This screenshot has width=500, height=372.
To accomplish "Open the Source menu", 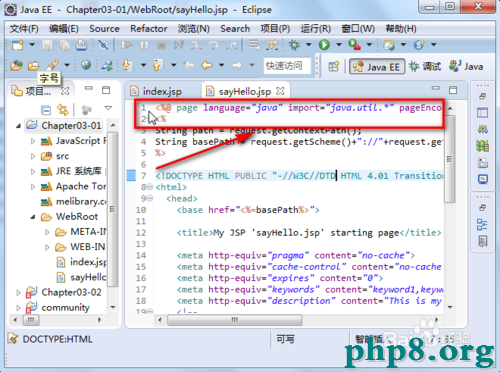I will 104,29.
